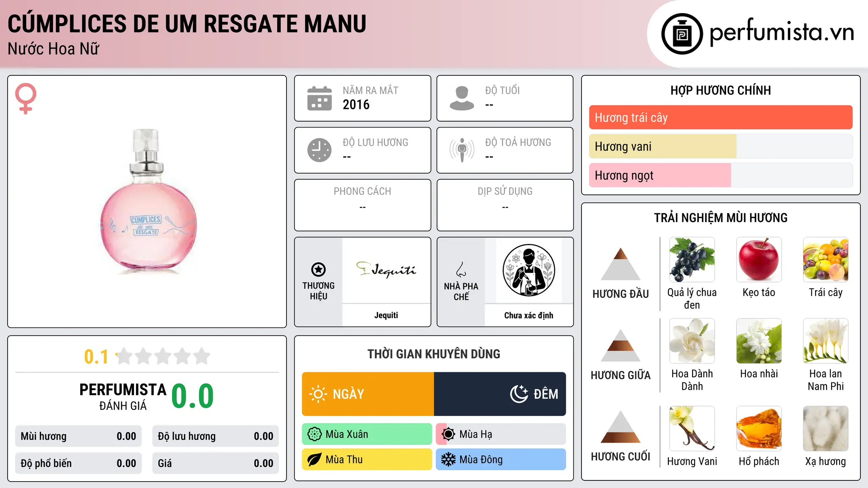
Task: Open the Hổ phách amber note image
Action: point(759,429)
